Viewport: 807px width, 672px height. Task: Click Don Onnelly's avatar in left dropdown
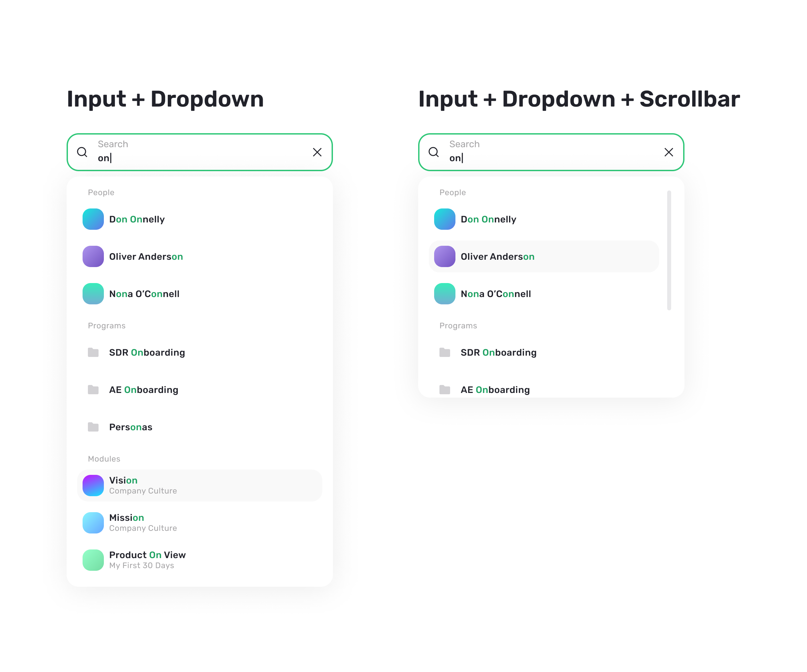[x=93, y=219]
